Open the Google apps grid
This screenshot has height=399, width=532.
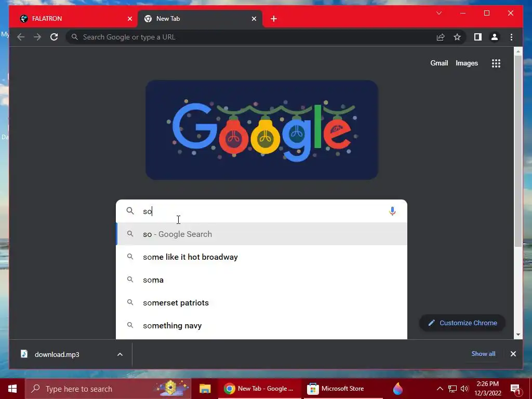point(496,63)
